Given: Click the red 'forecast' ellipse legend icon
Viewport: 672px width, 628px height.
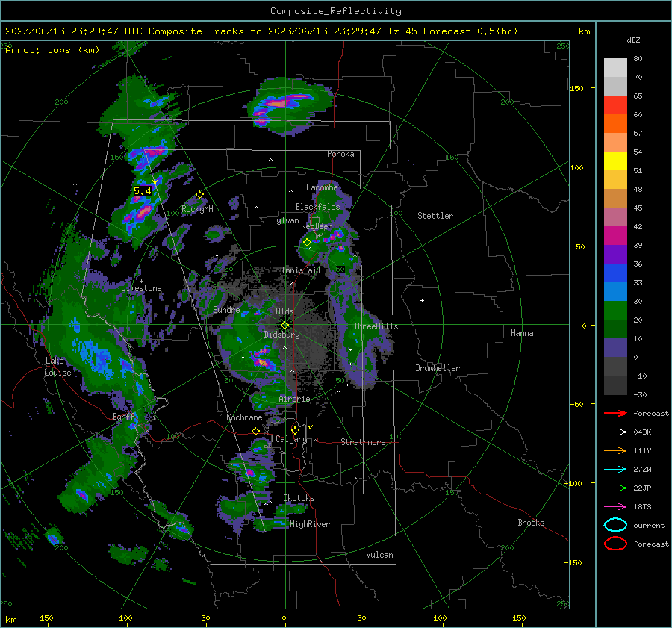Looking at the screenshot, I should (x=615, y=544).
